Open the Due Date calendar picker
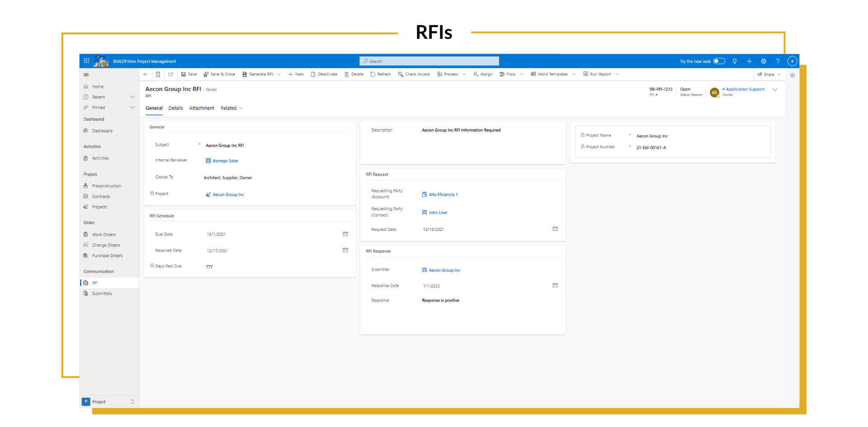The width and height of the screenshot is (868, 427). point(345,234)
